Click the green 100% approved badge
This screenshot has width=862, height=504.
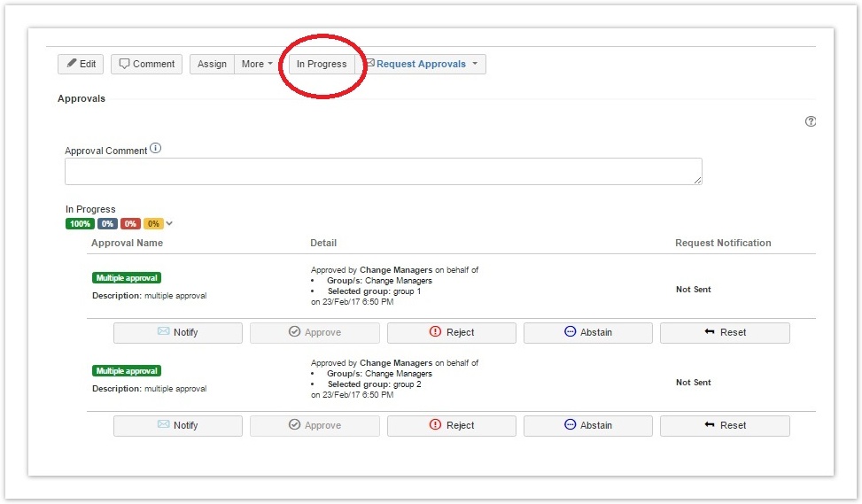tap(80, 223)
